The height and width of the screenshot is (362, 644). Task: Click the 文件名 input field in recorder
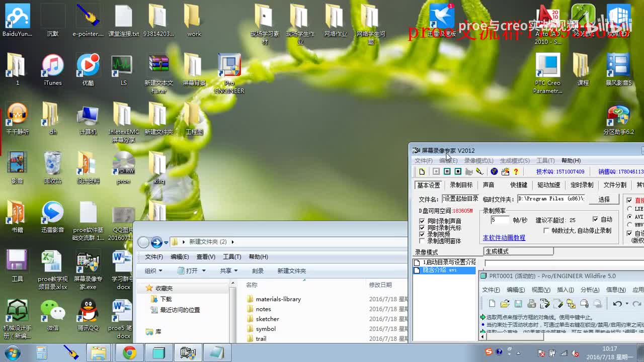pos(460,199)
